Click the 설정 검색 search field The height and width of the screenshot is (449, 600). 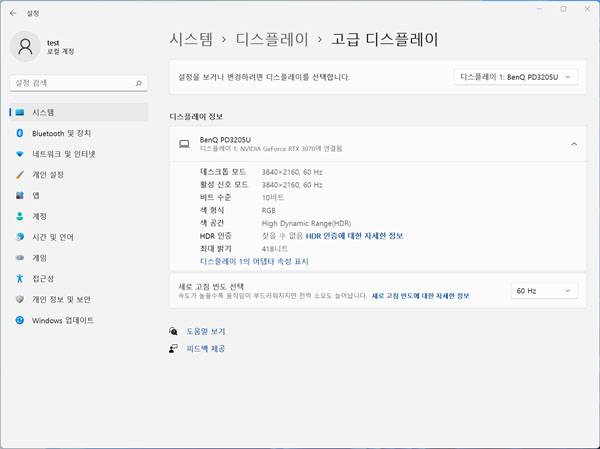[x=78, y=84]
